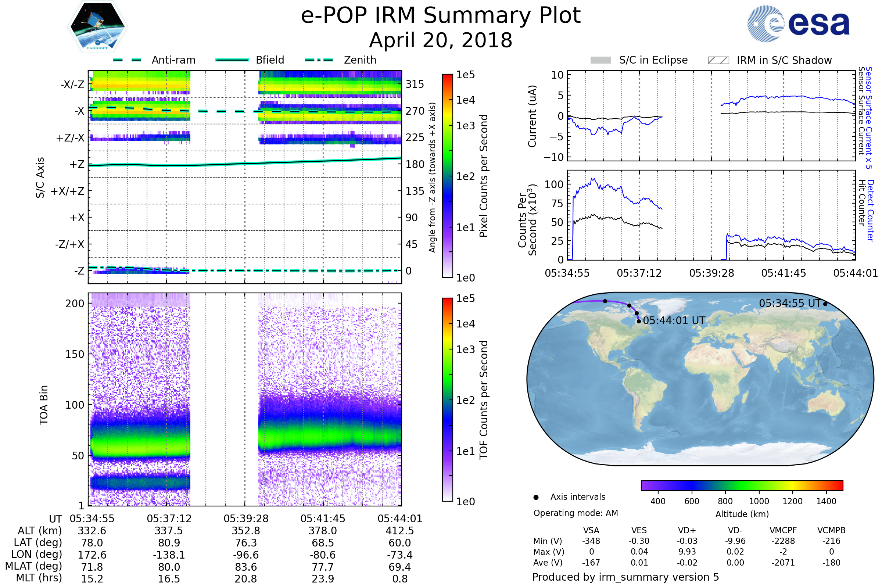The height and width of the screenshot is (588, 882).
Task: Click the Pixel Counts per Second colorbar
Action: click(x=447, y=176)
